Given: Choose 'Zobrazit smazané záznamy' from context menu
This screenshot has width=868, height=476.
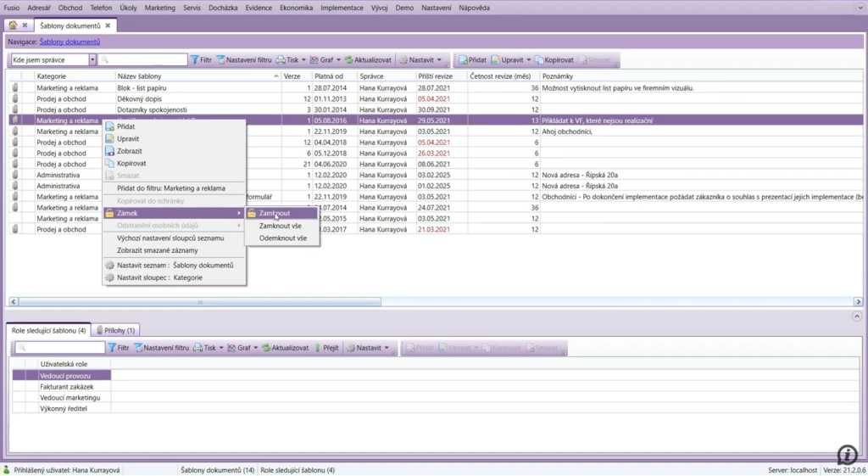Looking at the screenshot, I should (x=158, y=250).
